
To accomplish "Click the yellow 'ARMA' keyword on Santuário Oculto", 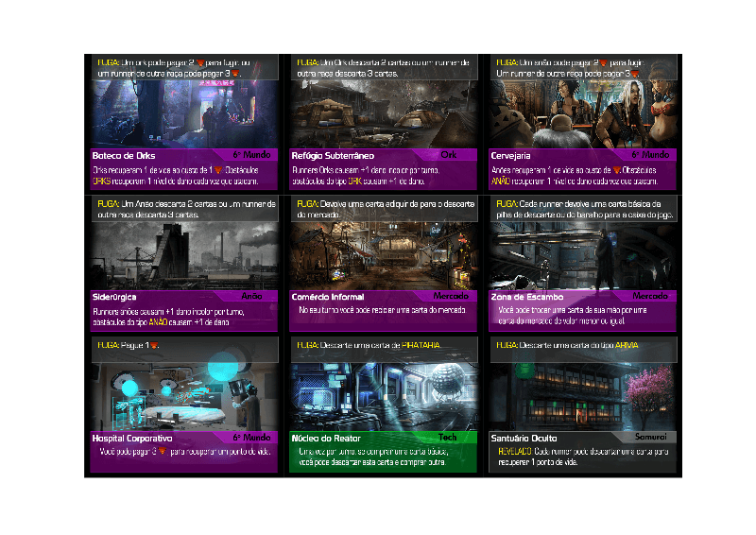I will [627, 345].
